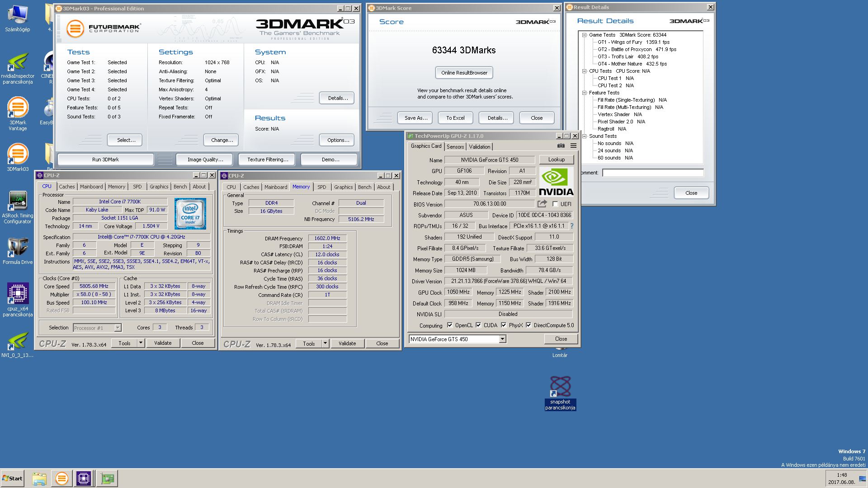
Task: Click Online ResultBrowser button
Action: click(464, 73)
